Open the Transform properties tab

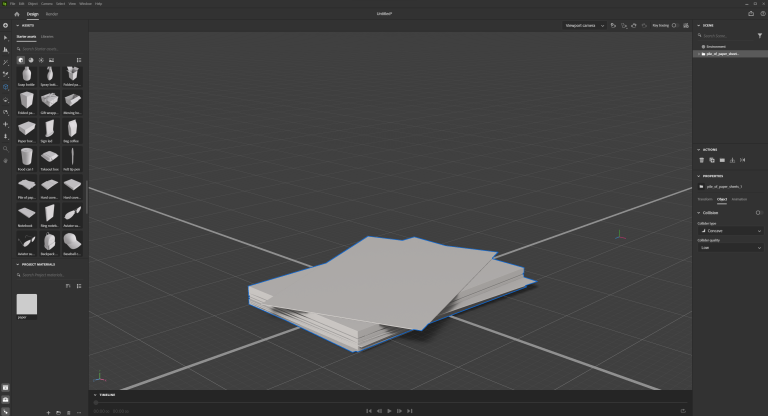click(705, 199)
